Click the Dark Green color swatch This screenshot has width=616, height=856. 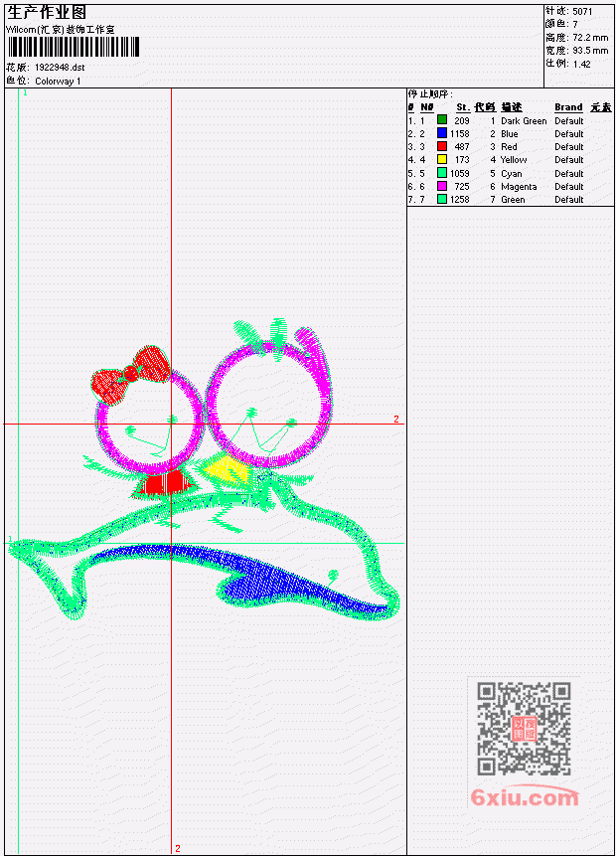click(442, 120)
